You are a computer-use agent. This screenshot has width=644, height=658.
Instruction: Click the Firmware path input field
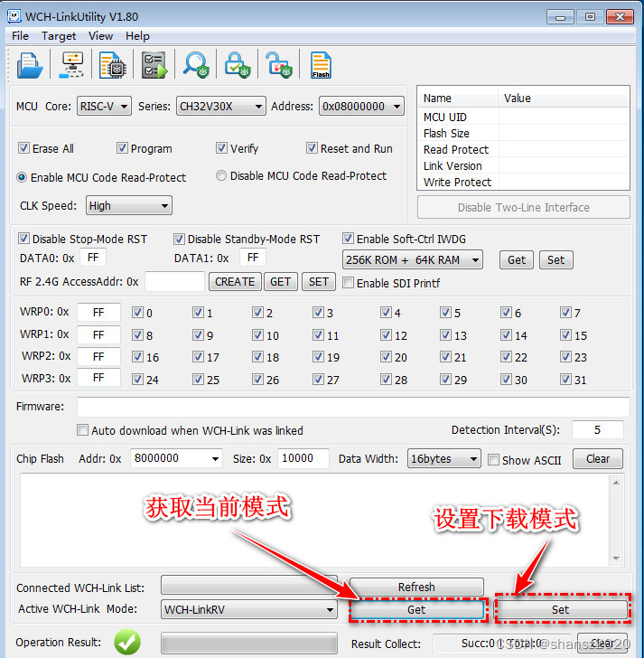(353, 407)
